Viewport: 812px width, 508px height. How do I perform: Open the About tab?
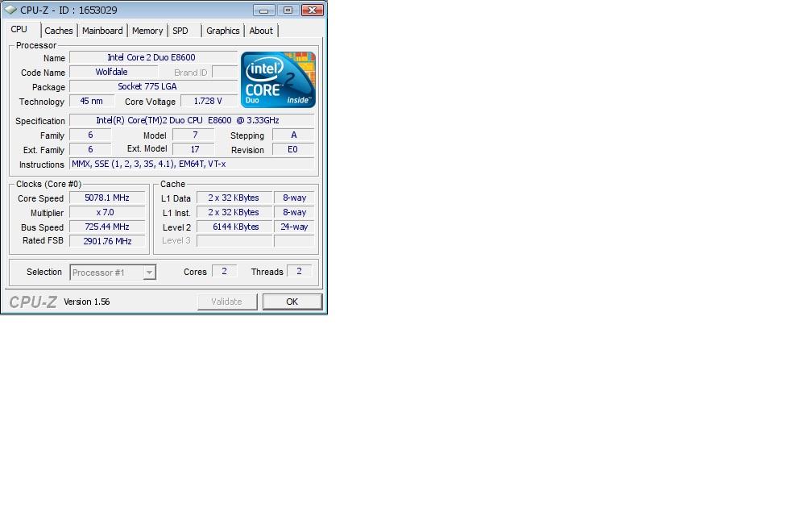pos(261,31)
